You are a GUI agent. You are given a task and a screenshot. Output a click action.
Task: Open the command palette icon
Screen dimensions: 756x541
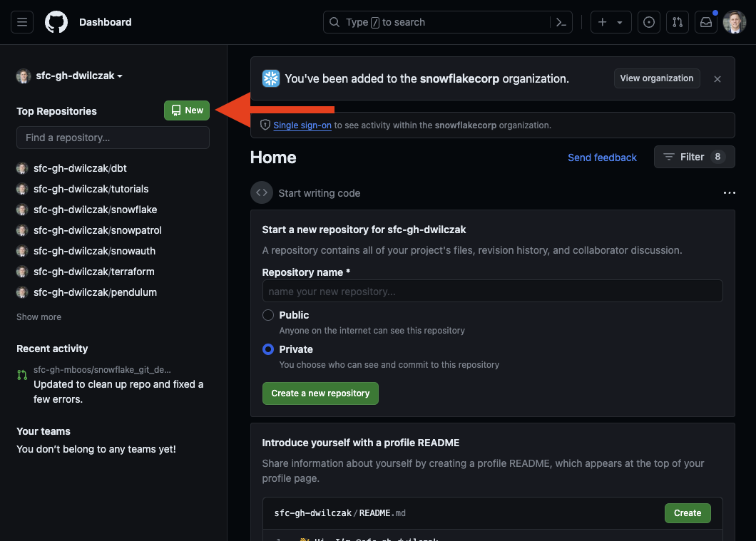561,22
